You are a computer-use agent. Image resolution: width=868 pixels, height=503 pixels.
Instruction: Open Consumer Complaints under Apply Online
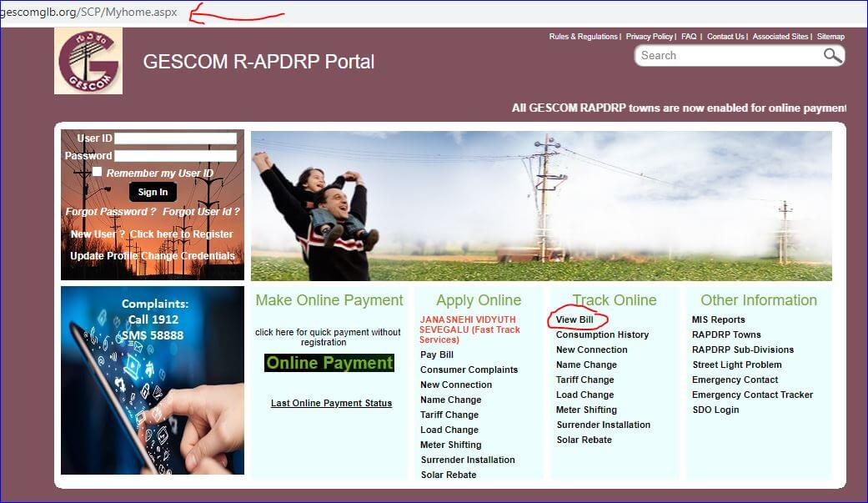[x=469, y=370]
